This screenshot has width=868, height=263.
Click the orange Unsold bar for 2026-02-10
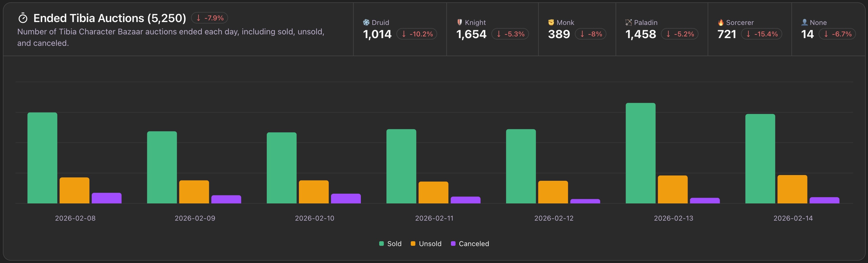click(x=314, y=192)
